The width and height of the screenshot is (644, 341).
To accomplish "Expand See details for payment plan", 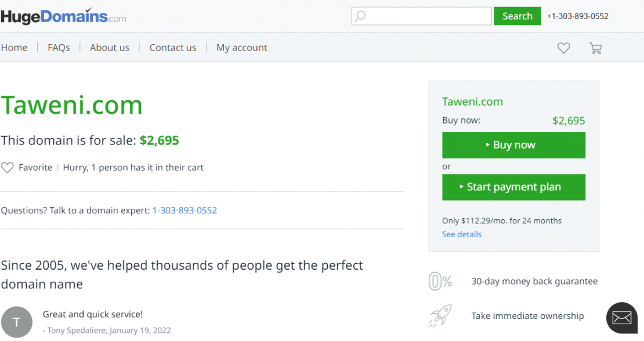I will (x=462, y=234).
